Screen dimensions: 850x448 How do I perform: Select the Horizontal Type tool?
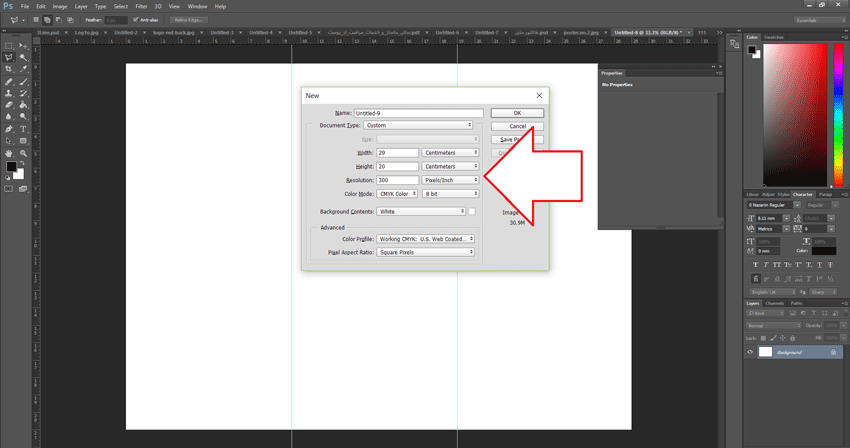click(23, 129)
